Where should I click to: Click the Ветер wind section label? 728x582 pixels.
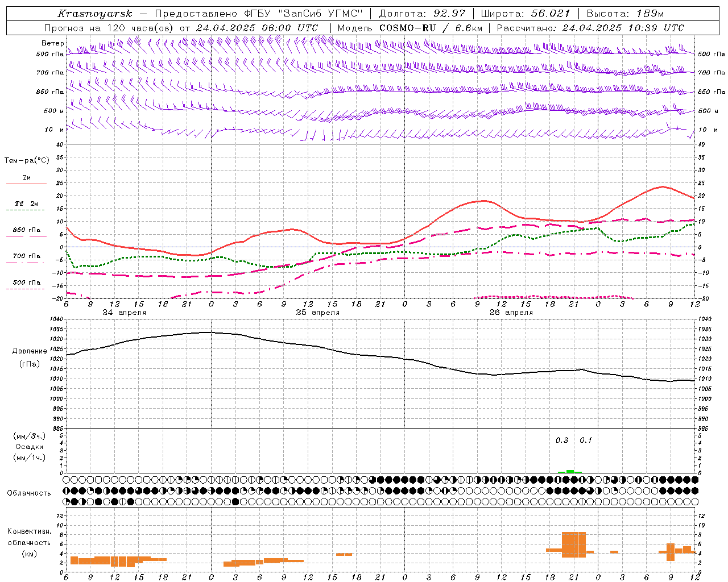[x=52, y=43]
